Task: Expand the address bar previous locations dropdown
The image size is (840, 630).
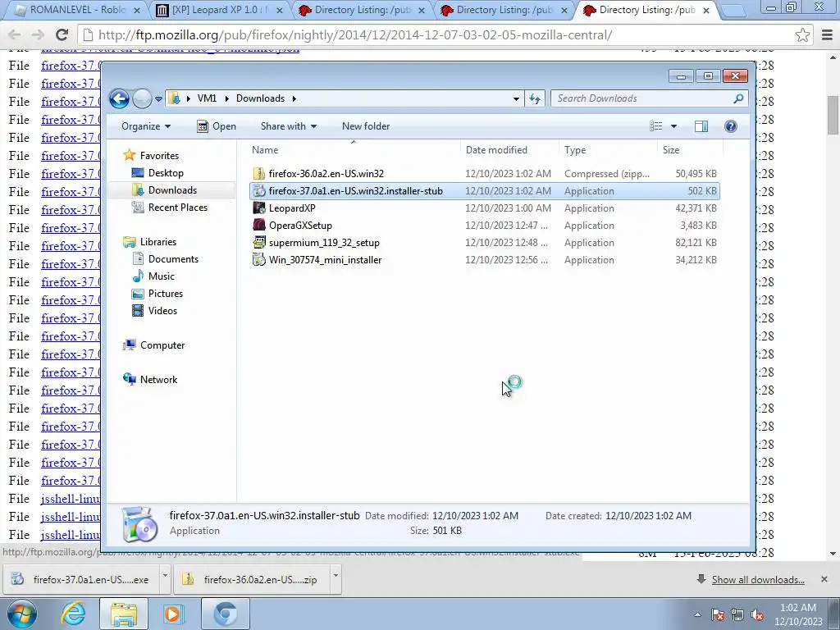Action: [516, 98]
